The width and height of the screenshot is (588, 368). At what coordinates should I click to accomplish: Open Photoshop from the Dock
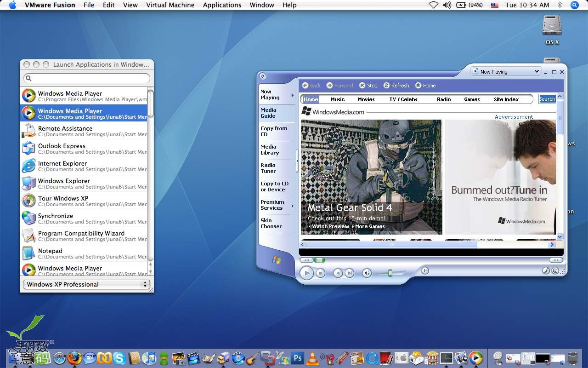click(x=298, y=357)
